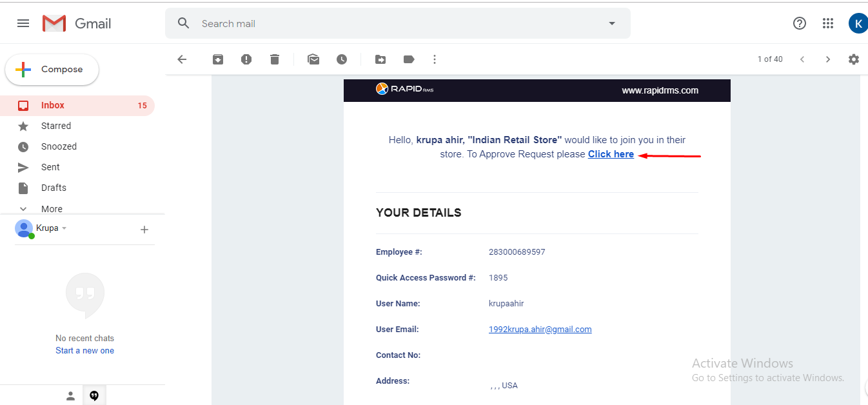Snooze this email with the clock icon

pos(342,59)
